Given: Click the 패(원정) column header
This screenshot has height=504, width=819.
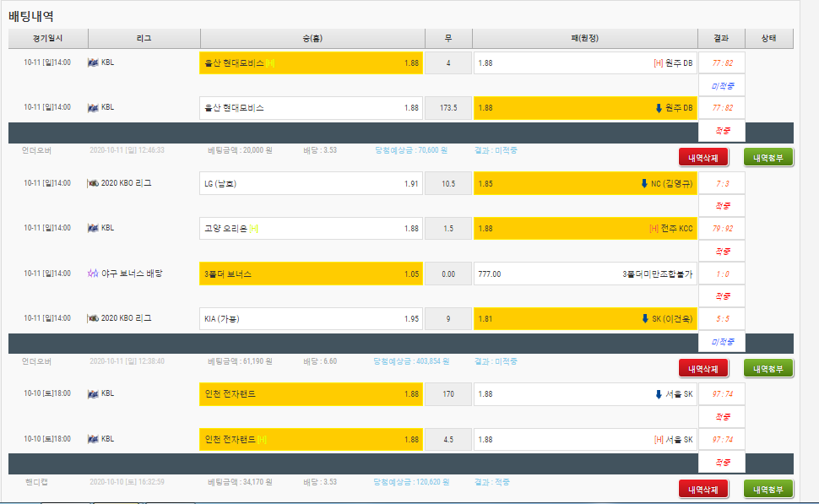Looking at the screenshot, I should coord(584,39).
